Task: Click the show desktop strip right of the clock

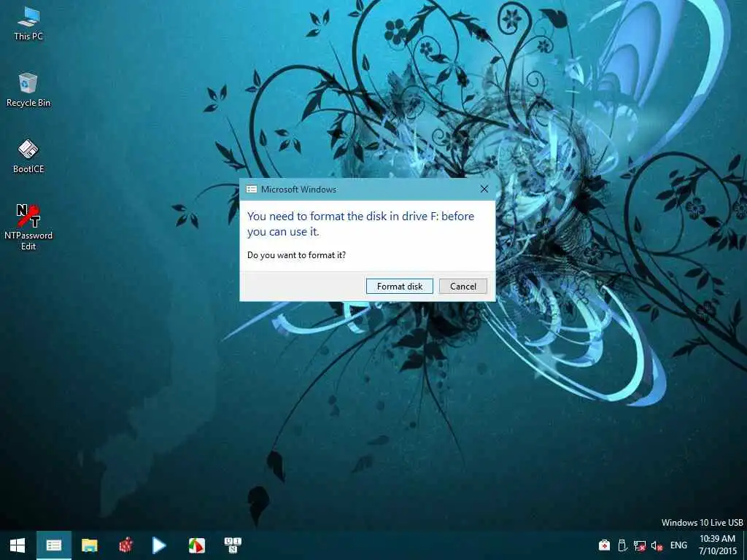Action: click(745, 545)
